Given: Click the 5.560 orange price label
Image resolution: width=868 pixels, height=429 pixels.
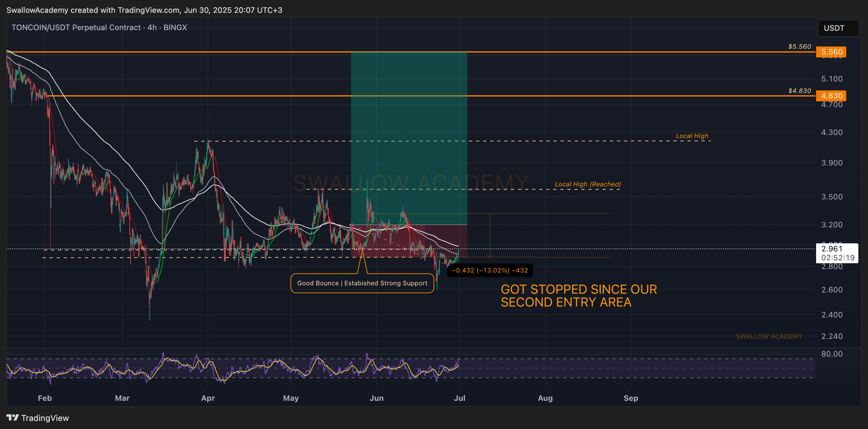Looking at the screenshot, I should (831, 52).
